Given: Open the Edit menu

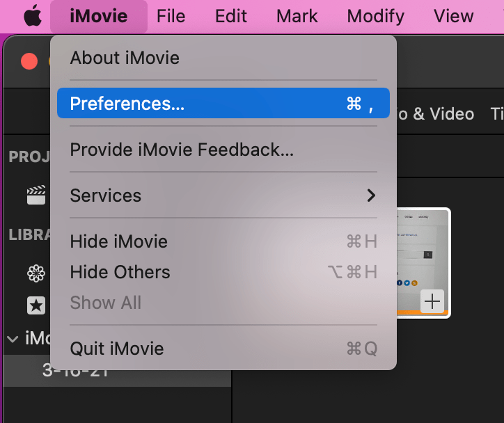Looking at the screenshot, I should [x=231, y=16].
